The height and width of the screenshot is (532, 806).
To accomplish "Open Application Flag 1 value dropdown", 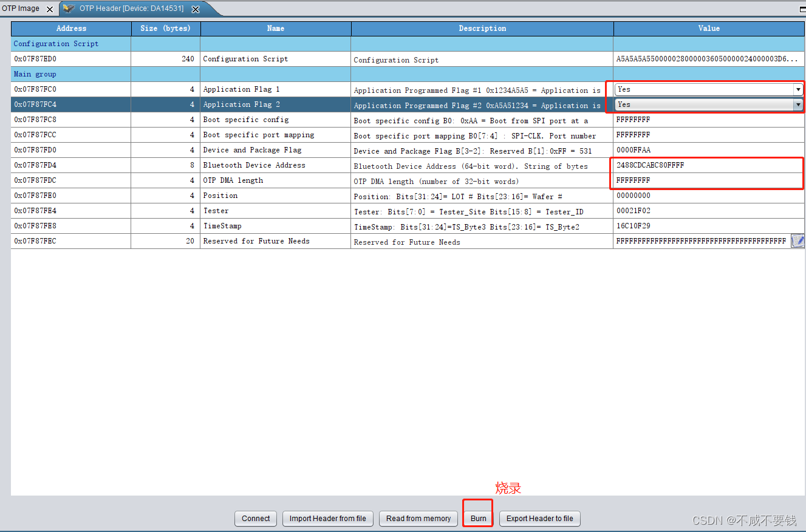I will (798, 89).
